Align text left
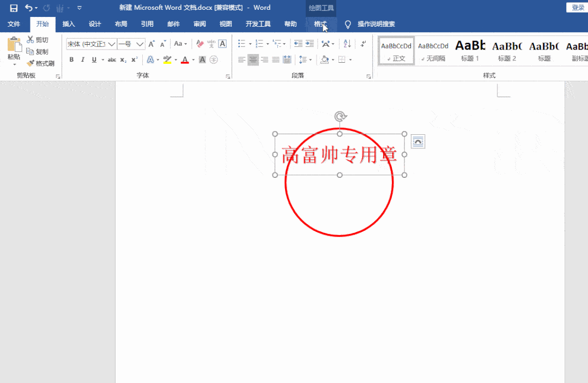Screen dimensions: 588x383 click(242, 59)
